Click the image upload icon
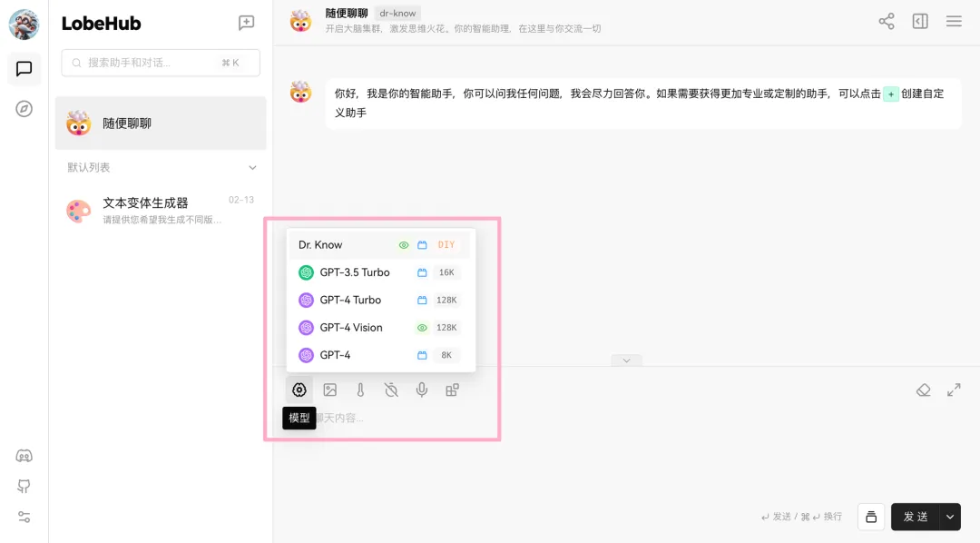980x543 pixels. pyautogui.click(x=330, y=390)
